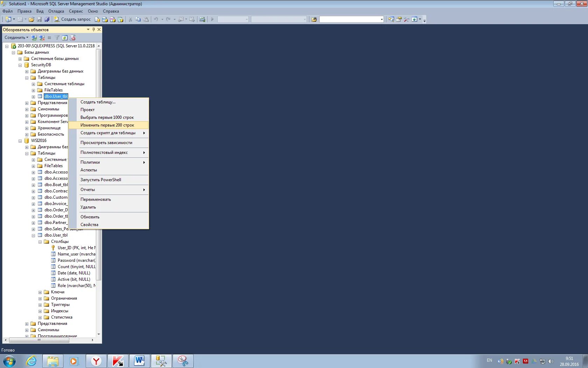Expand the Ключи folder node
Screen dimensions: 588x368
[x=40, y=292]
